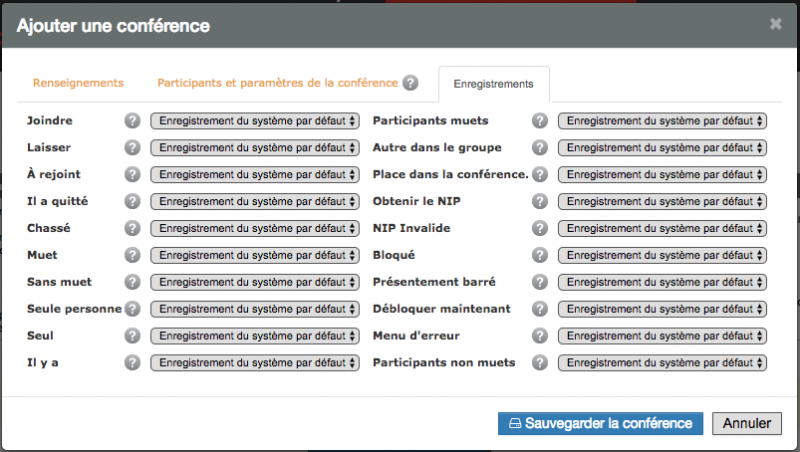Open the help icon for Participants muets
This screenshot has height=452, width=800.
(x=540, y=121)
